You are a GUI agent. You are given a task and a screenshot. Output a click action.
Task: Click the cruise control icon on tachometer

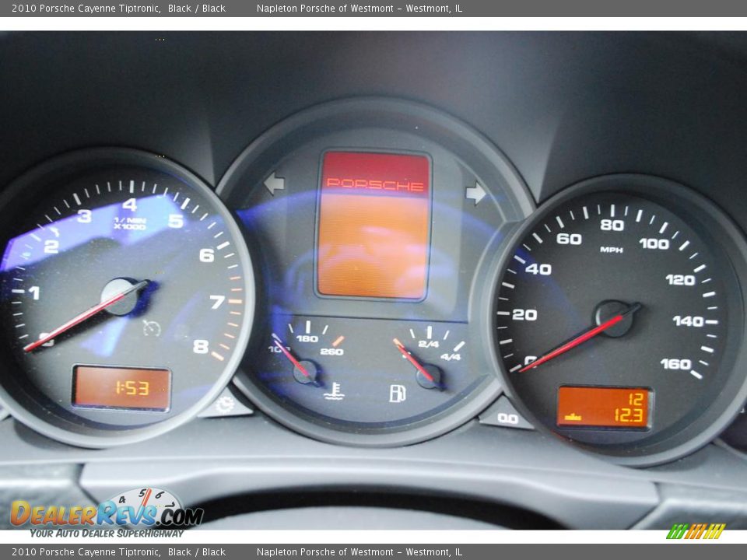pos(152,328)
